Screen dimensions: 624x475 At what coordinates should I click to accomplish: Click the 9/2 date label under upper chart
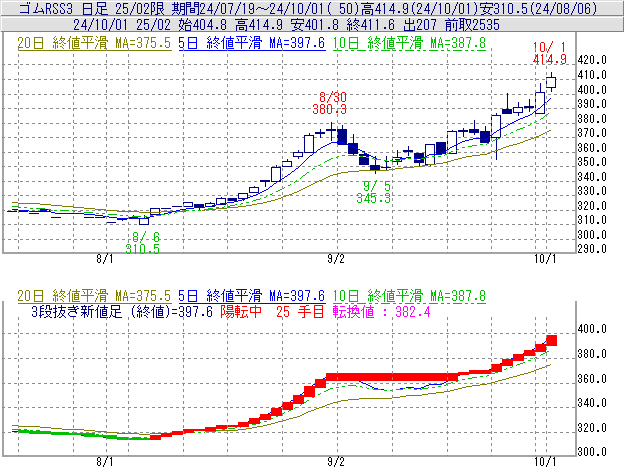point(336,259)
